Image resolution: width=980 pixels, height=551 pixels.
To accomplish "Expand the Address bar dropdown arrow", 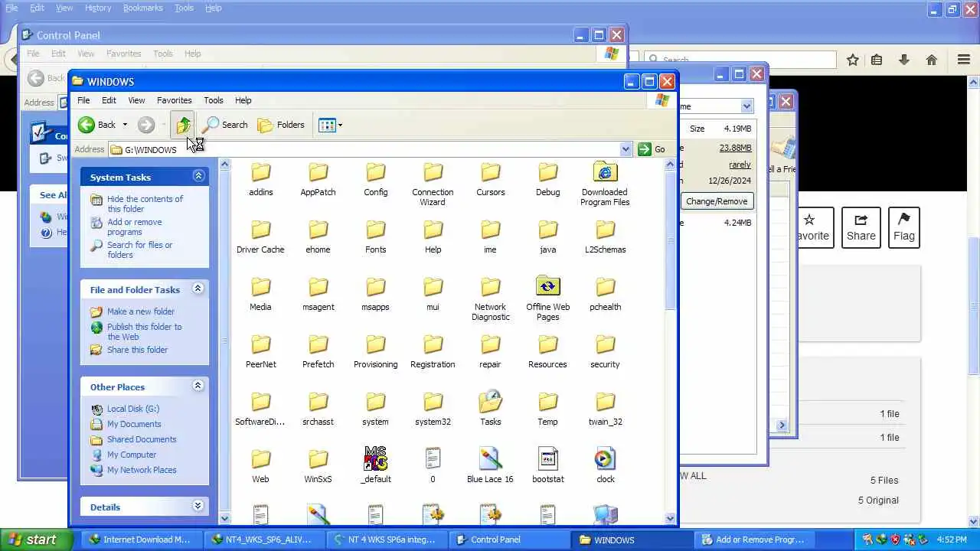I will coord(626,149).
